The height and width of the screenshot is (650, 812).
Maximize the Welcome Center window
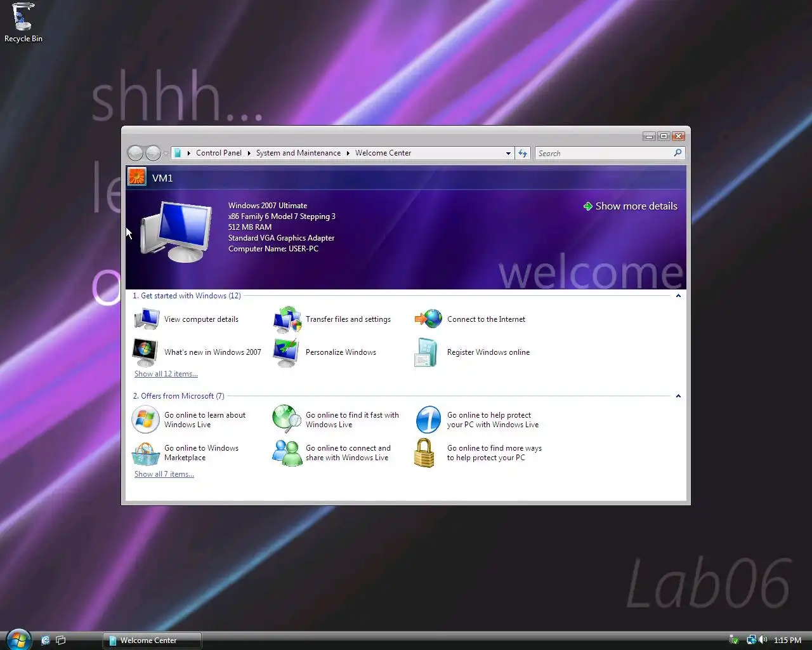[x=664, y=136]
